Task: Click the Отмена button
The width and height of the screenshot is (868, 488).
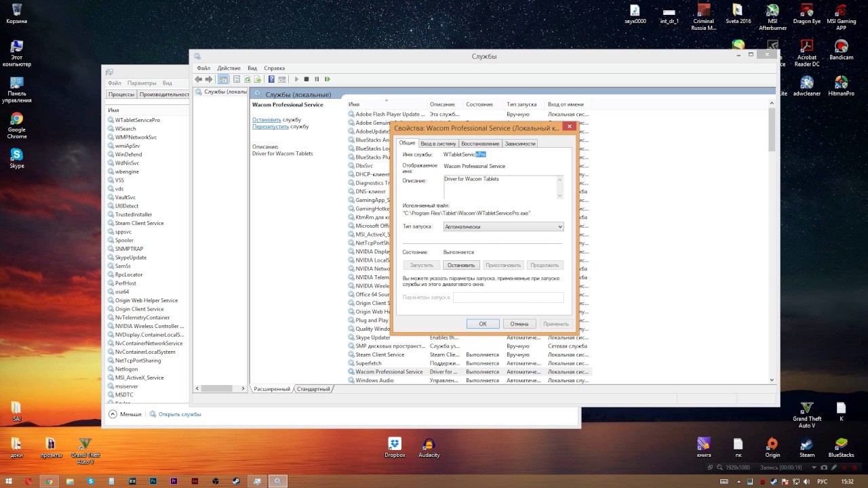Action: coord(519,324)
